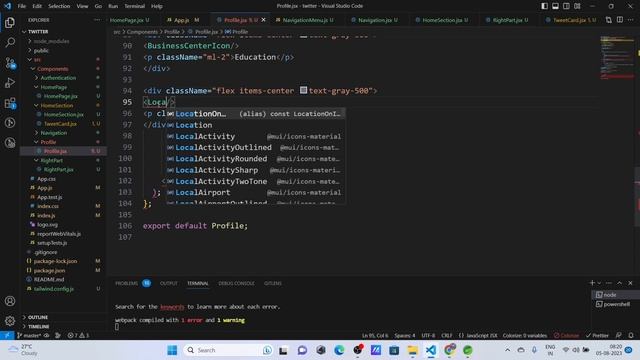Expand the node_modules folder
Viewport: 640px width, 360px height.
[51, 41]
